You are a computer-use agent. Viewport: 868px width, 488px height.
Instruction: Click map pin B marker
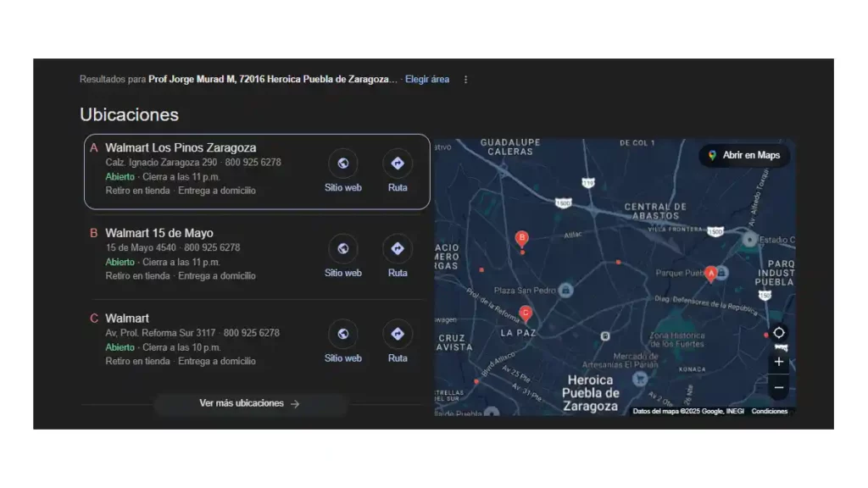tap(521, 238)
